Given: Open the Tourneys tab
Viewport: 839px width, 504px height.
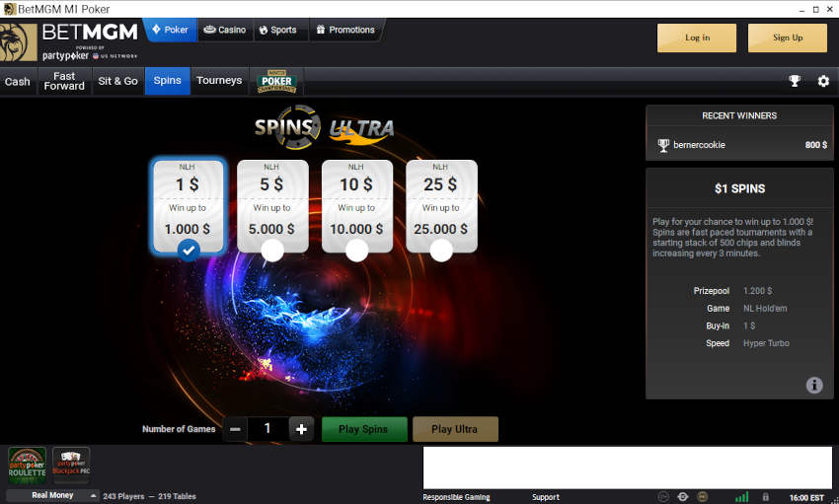Looking at the screenshot, I should click(219, 81).
